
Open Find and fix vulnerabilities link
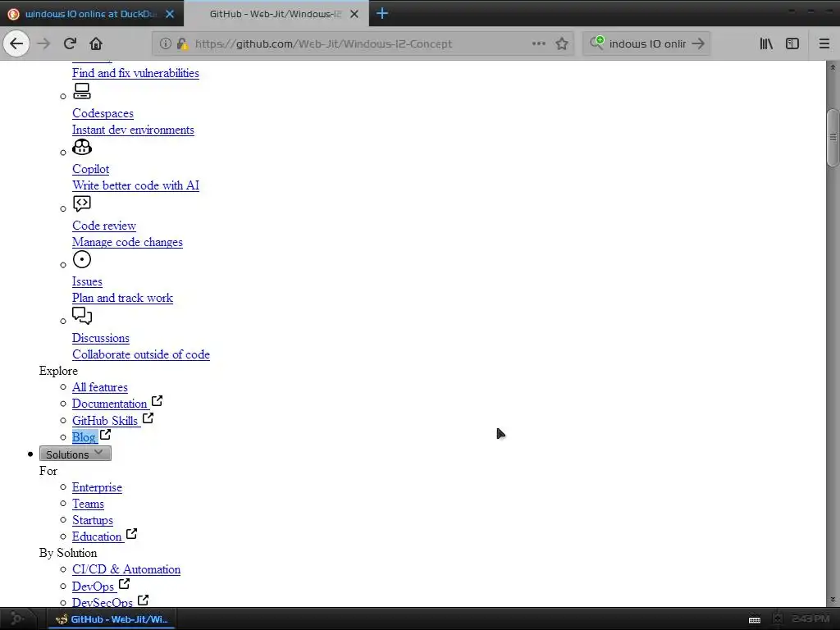(x=135, y=73)
